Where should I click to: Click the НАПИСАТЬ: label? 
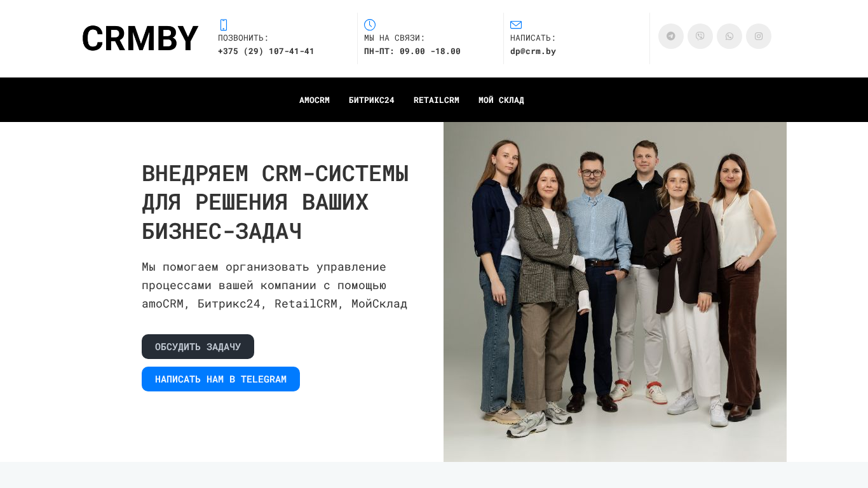point(533,38)
